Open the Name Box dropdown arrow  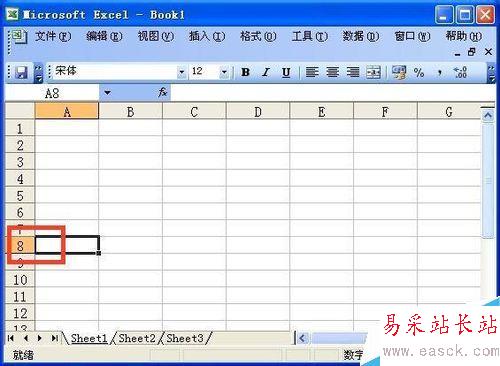(x=107, y=92)
